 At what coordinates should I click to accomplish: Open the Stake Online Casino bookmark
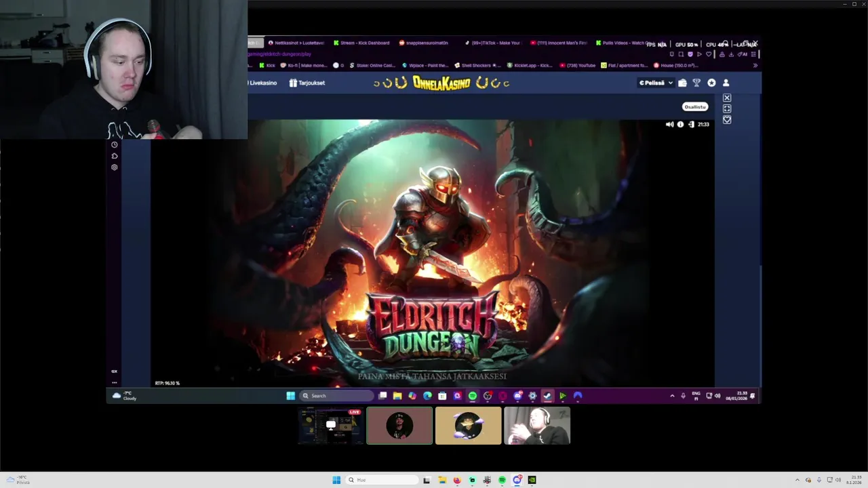pos(372,66)
